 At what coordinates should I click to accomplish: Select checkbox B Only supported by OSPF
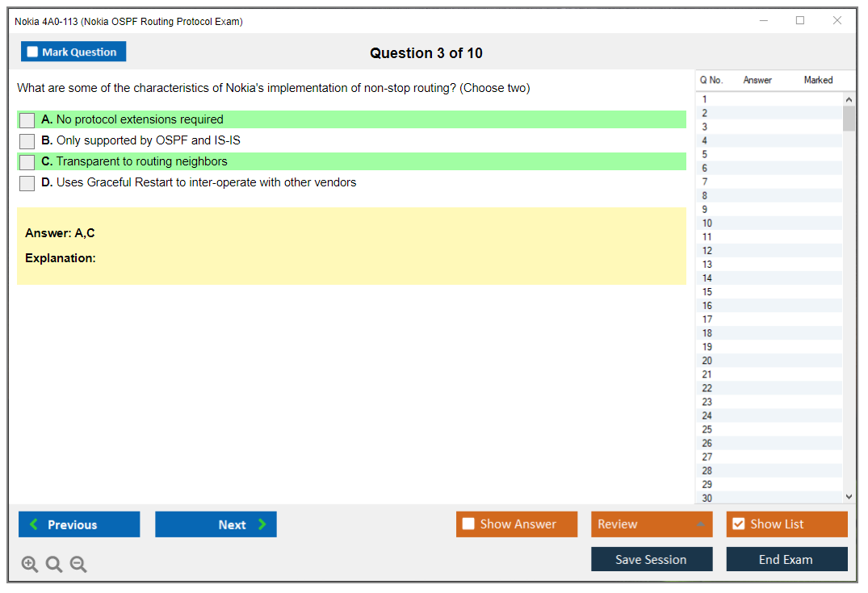click(x=27, y=141)
